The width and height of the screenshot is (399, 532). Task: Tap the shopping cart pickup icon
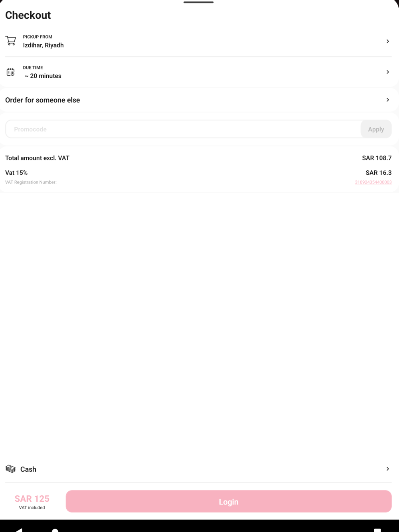[11, 41]
